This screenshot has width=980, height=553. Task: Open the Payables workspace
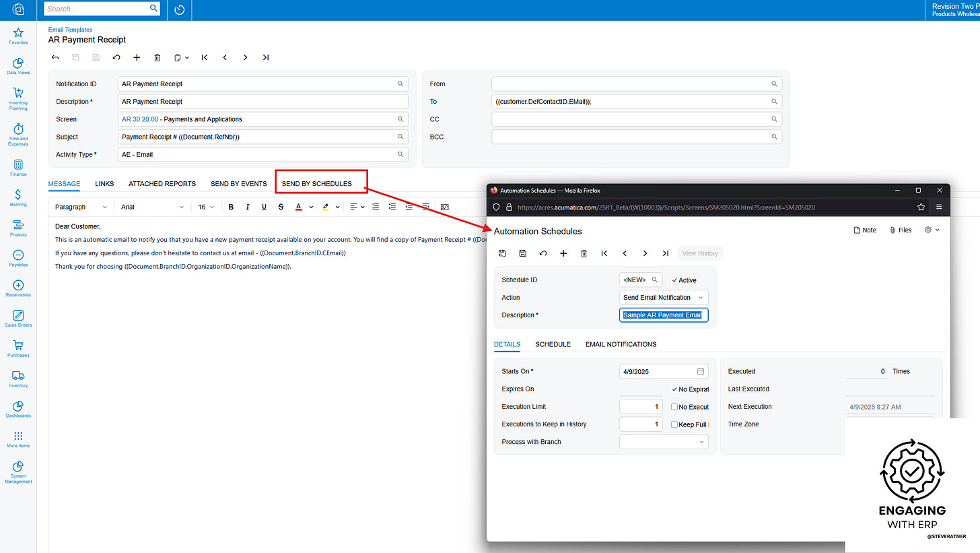(18, 258)
